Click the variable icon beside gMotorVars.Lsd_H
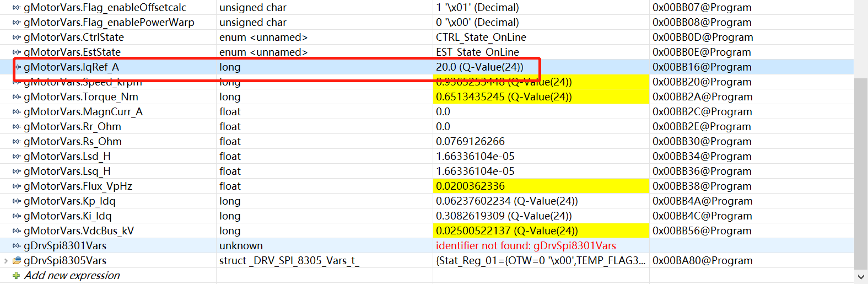 pos(17,157)
